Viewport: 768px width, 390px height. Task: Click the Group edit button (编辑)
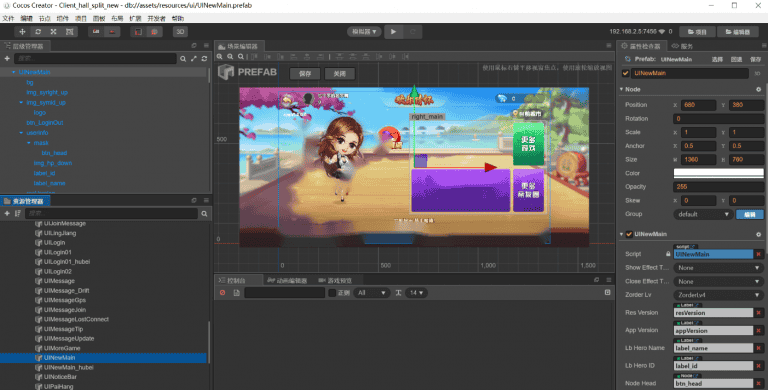pos(750,214)
